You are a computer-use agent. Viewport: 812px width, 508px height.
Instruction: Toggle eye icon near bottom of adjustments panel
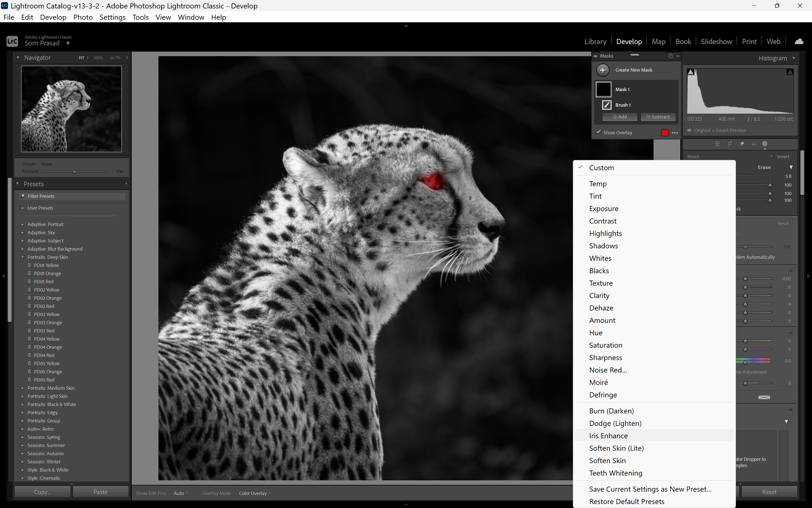tap(790, 410)
